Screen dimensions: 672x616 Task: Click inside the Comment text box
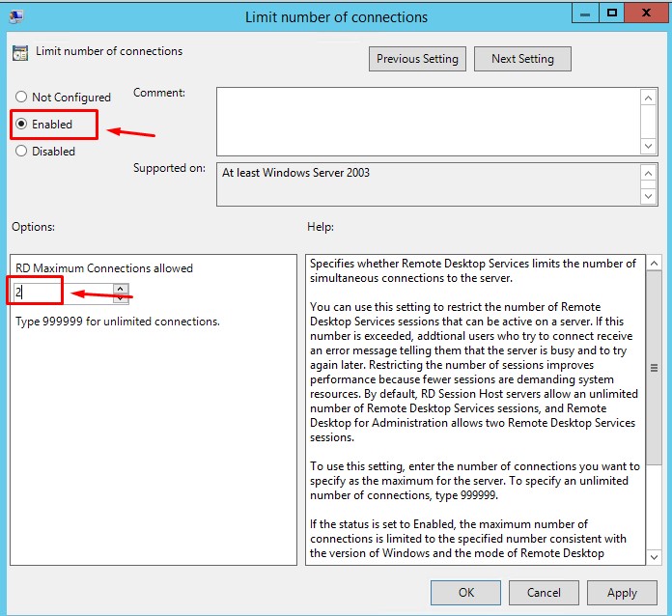[427, 121]
